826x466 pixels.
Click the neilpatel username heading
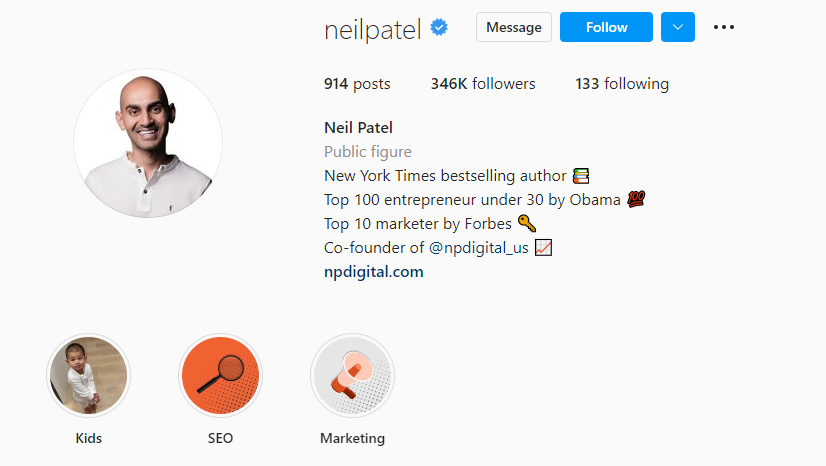pos(372,29)
